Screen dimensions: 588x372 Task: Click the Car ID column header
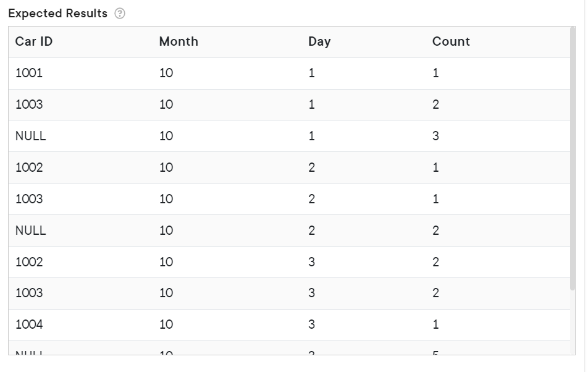34,41
